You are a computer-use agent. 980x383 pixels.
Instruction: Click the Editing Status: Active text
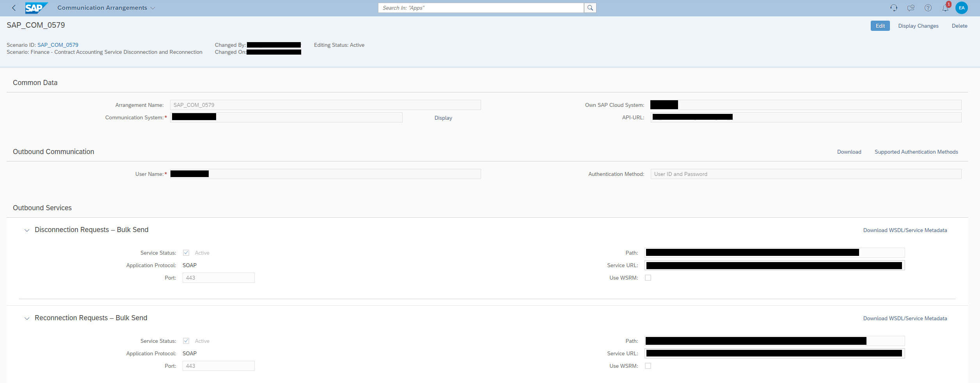click(339, 45)
